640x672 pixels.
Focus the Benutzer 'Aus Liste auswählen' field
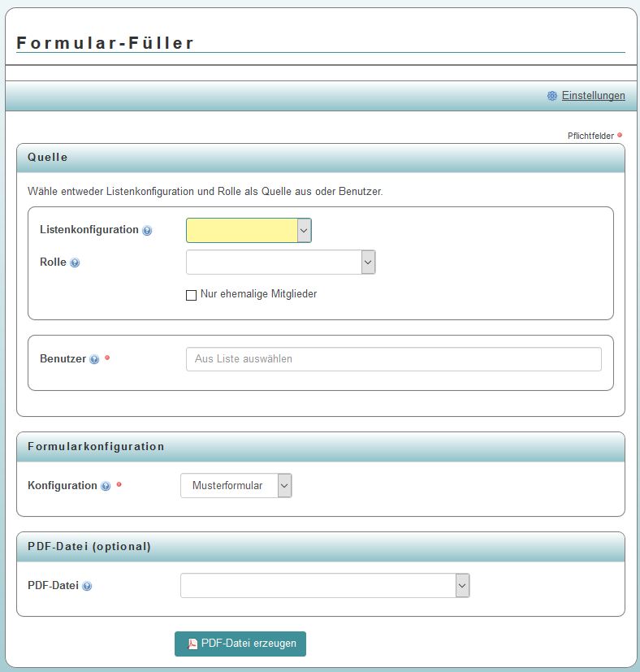coord(393,359)
